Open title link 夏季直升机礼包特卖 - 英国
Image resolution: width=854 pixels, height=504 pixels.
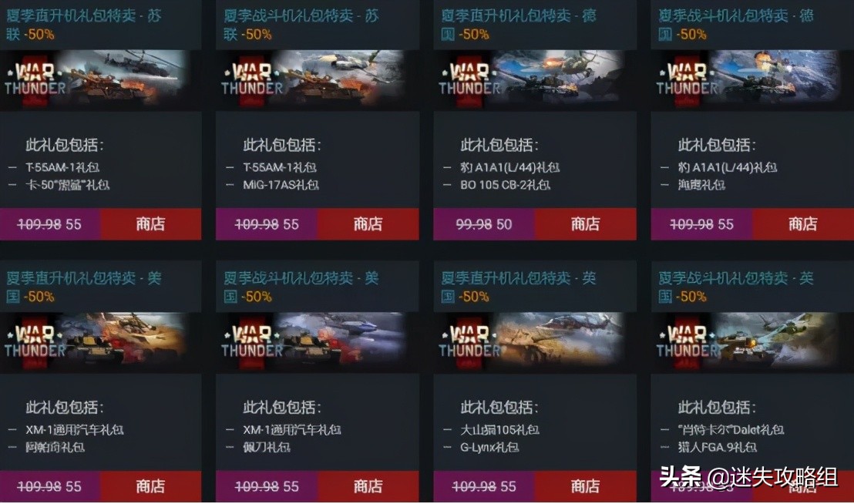point(519,287)
